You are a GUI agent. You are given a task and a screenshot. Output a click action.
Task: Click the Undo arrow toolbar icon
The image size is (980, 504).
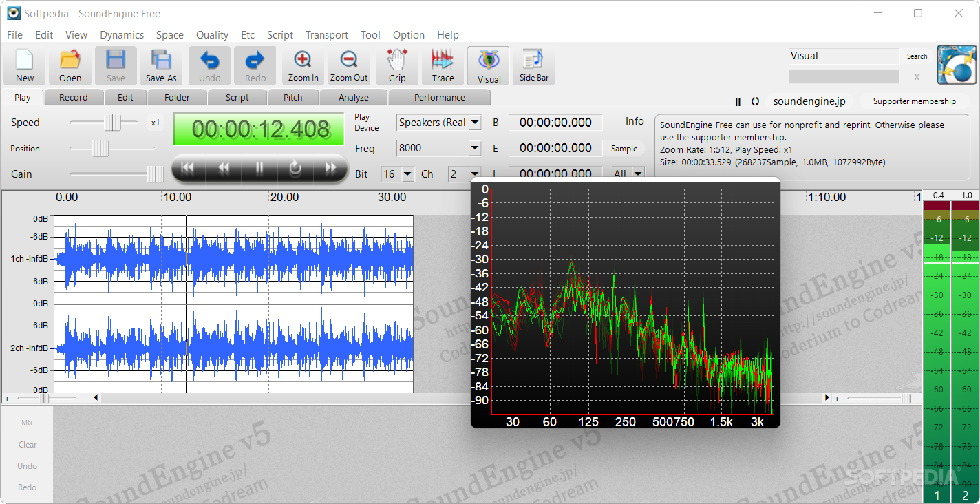(210, 66)
